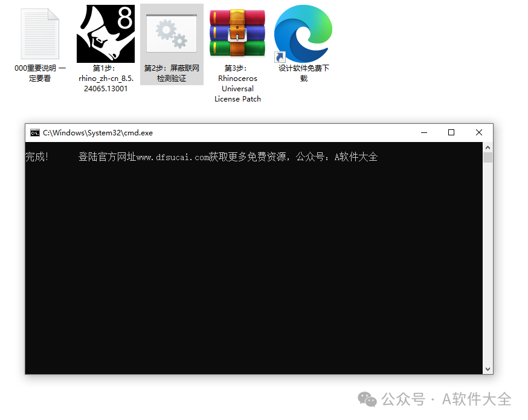Minimize the cmd.exe window
The height and width of the screenshot is (420, 528).
click(x=423, y=132)
